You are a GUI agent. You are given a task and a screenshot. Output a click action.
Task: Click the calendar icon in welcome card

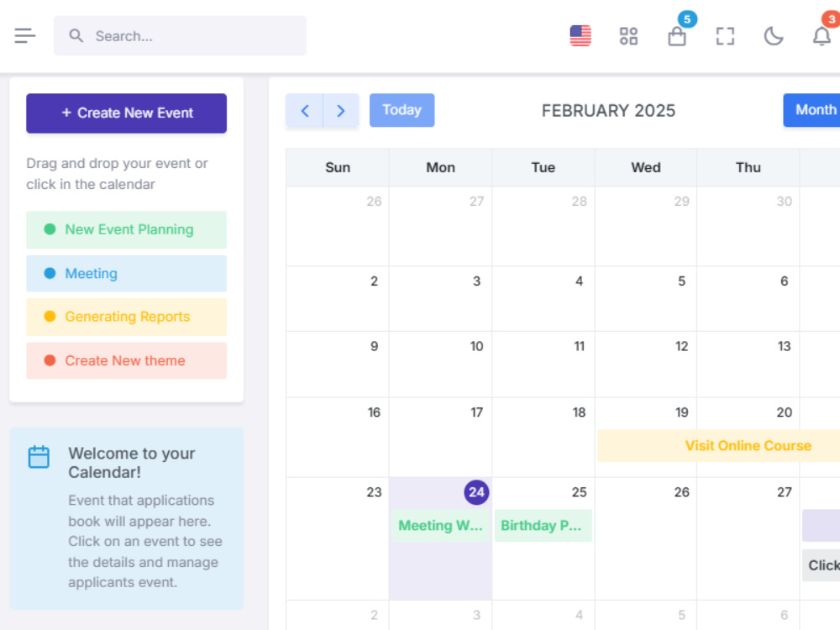tap(39, 456)
